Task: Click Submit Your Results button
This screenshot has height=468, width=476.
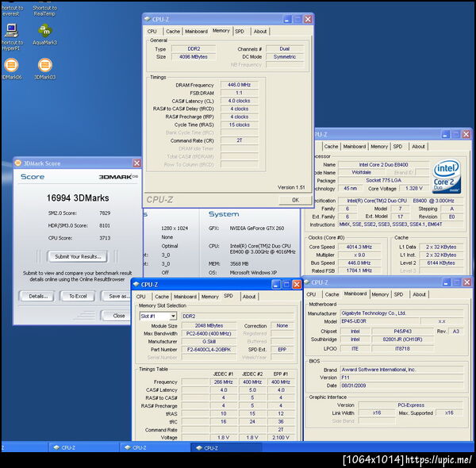Action: pyautogui.click(x=78, y=256)
